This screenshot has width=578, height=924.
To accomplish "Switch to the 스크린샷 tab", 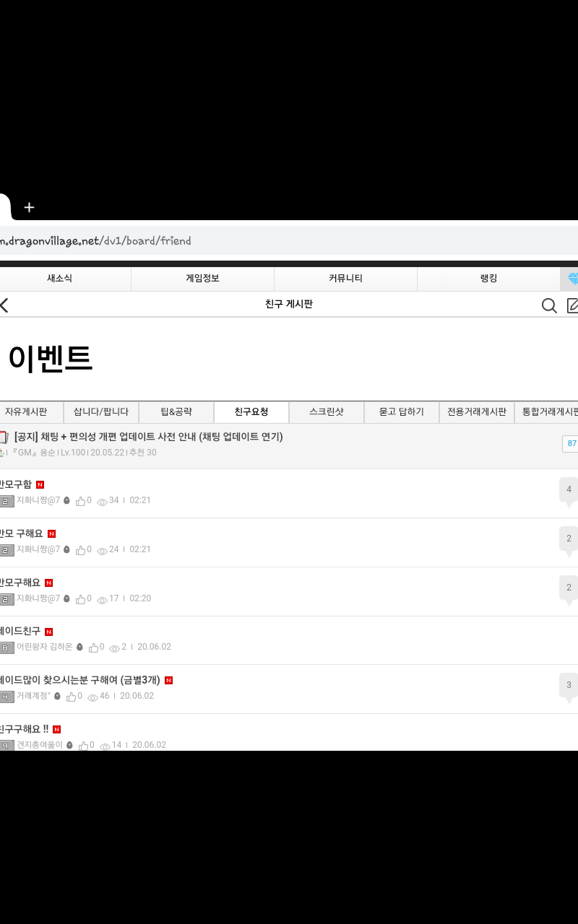I will pyautogui.click(x=327, y=412).
